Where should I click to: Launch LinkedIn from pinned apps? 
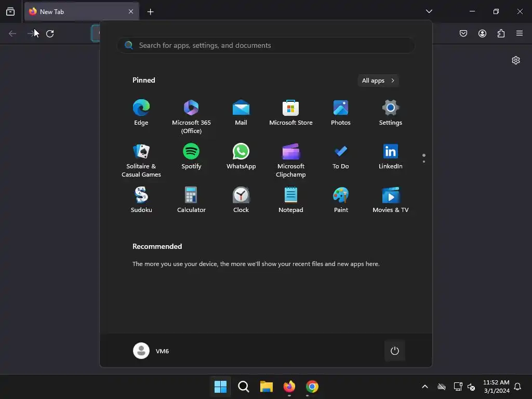pyautogui.click(x=391, y=156)
